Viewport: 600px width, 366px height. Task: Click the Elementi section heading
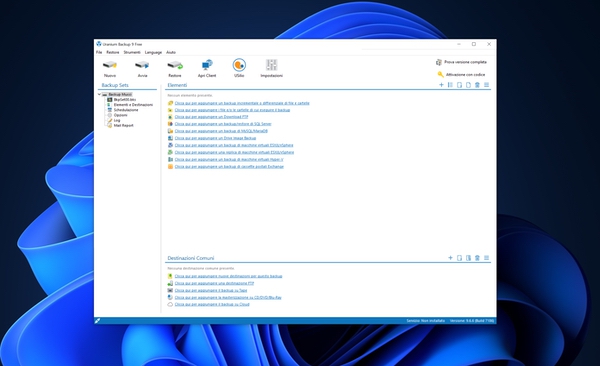tap(177, 85)
